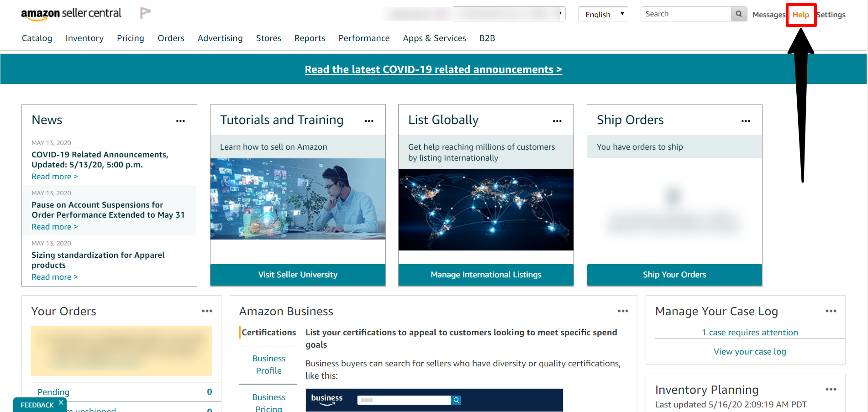The image size is (868, 412).
Task: Open the Pricing menu
Action: [131, 38]
